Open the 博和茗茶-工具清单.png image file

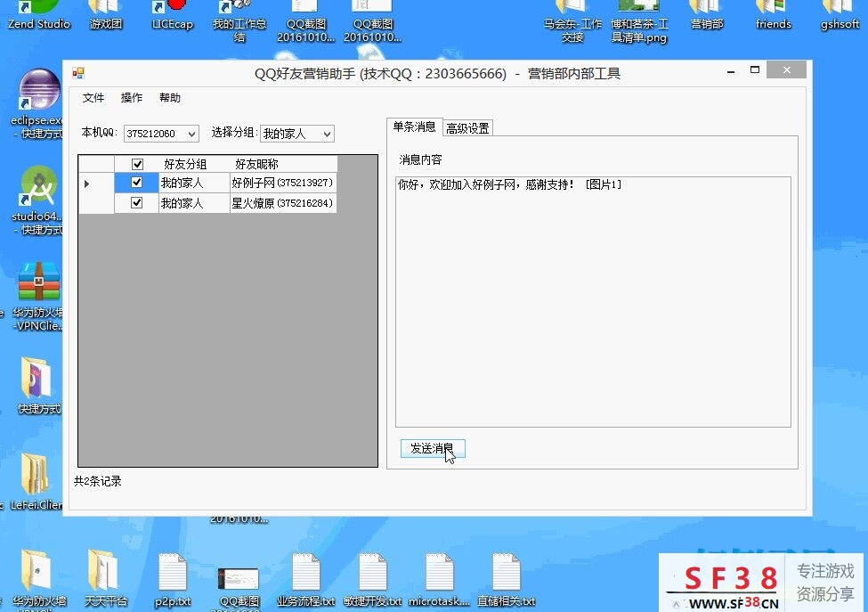(639, 21)
